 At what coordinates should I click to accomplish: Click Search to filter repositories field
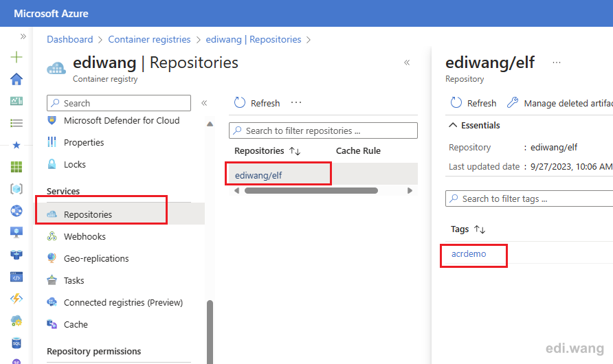coord(323,130)
